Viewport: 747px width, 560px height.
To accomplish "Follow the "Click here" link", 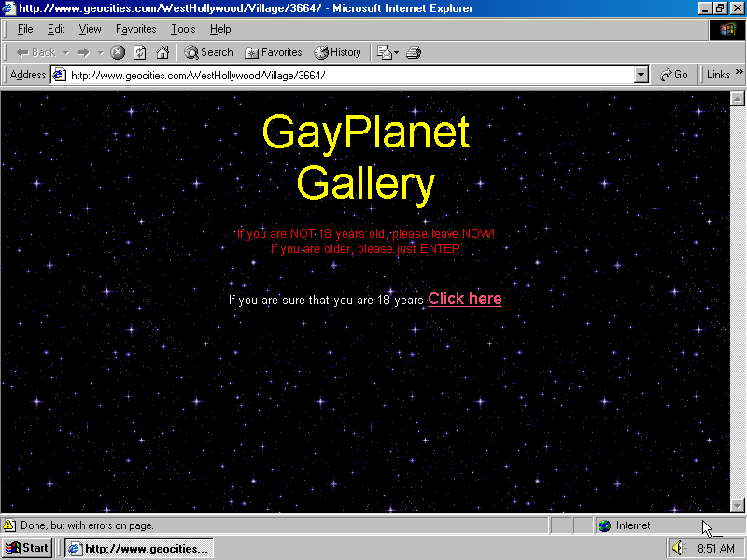I will 464,299.
